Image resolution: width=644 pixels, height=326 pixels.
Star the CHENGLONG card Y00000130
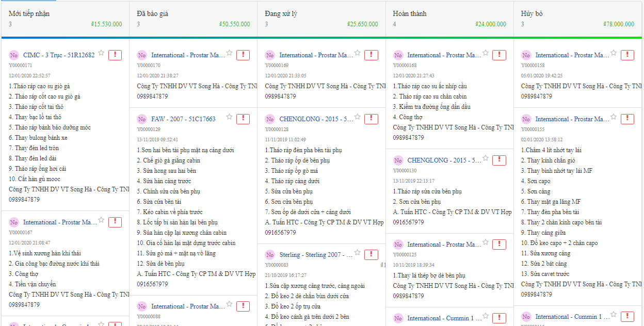pyautogui.click(x=485, y=158)
